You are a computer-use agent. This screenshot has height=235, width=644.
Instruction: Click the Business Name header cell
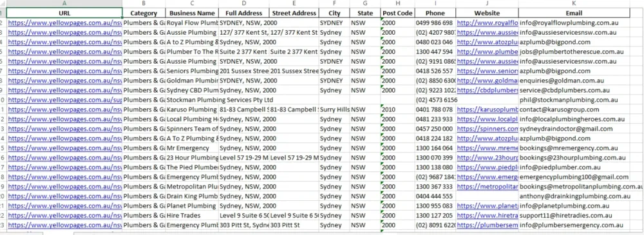tap(192, 13)
